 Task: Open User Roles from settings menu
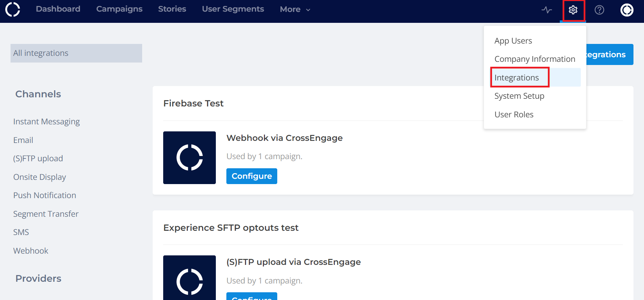point(514,115)
